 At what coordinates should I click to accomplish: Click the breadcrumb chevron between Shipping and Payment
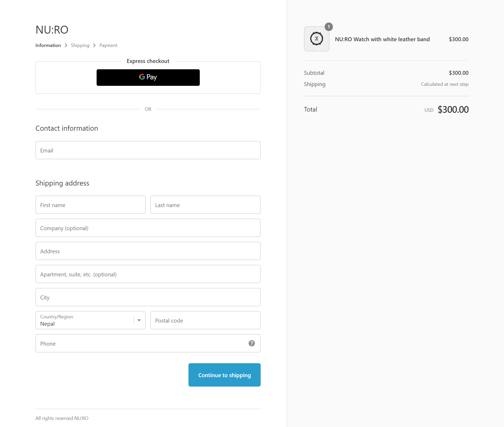(x=94, y=45)
